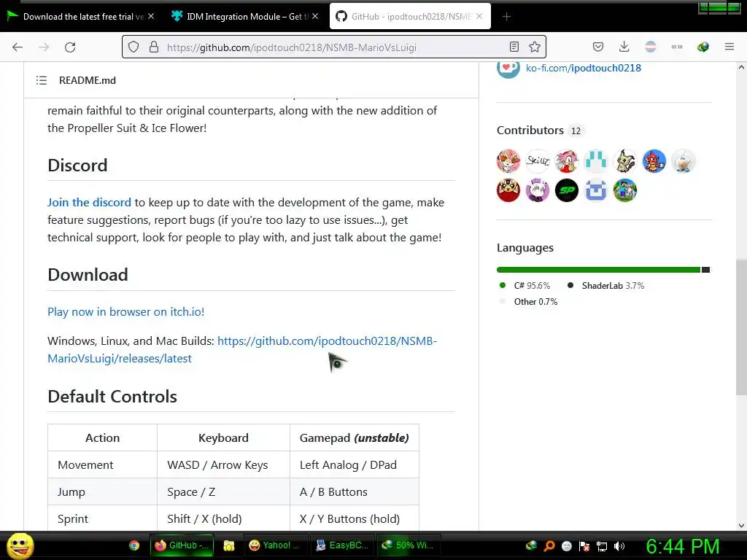Bookmark this page with the star
Viewport: 747px width, 560px height.
pos(535,47)
